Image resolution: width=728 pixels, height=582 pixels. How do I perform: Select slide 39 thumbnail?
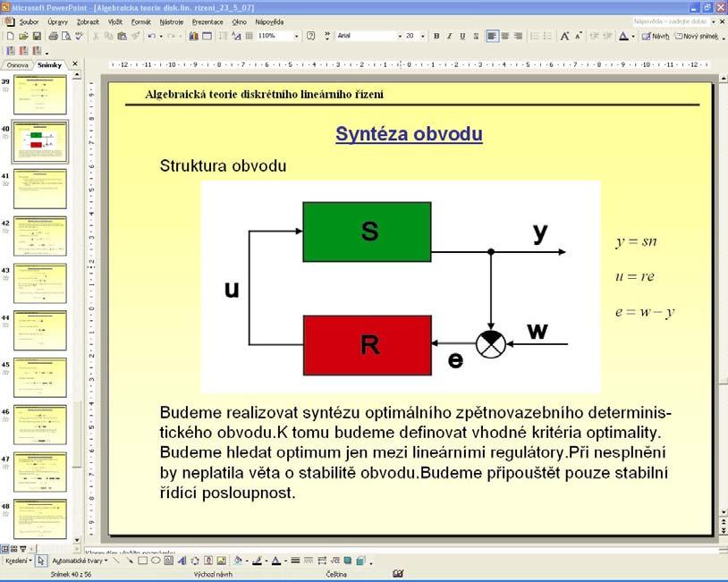[40, 95]
